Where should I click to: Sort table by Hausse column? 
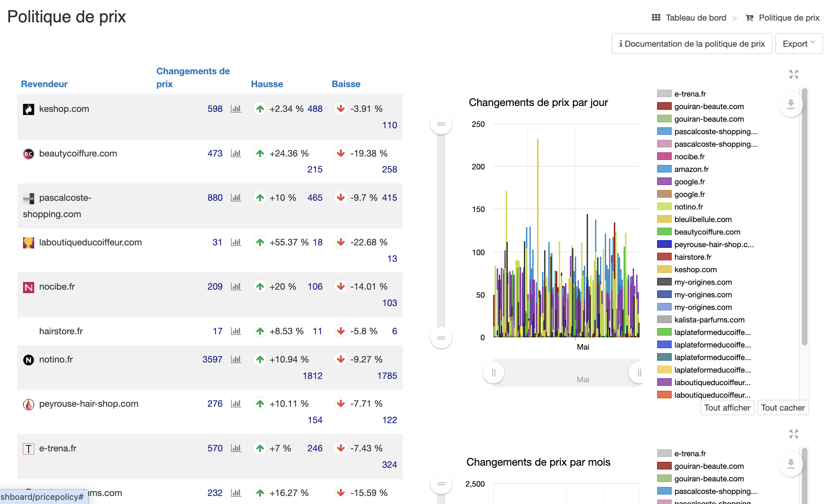click(267, 84)
